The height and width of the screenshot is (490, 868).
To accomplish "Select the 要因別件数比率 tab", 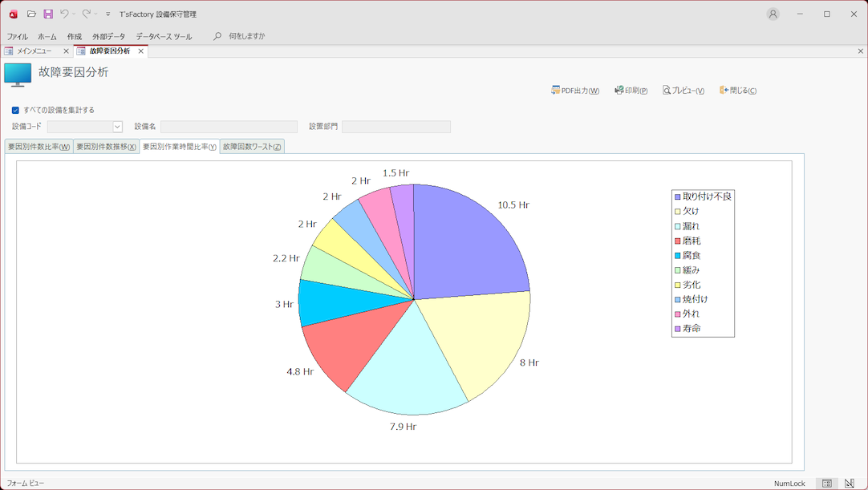I will [x=39, y=147].
